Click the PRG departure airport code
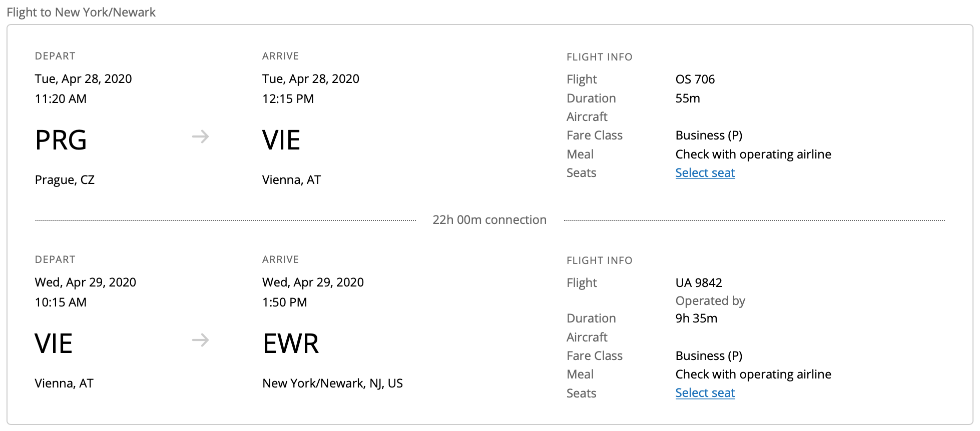The image size is (980, 431). pyautogui.click(x=61, y=140)
